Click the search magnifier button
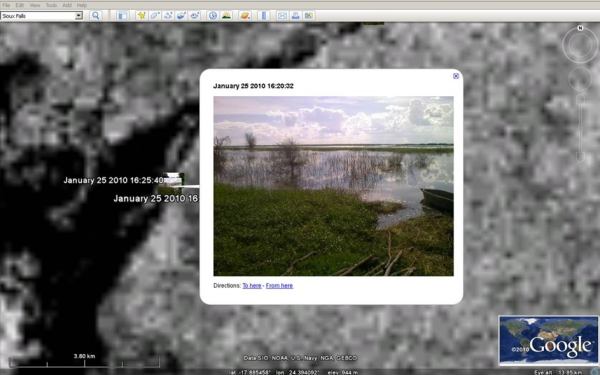 96,16
